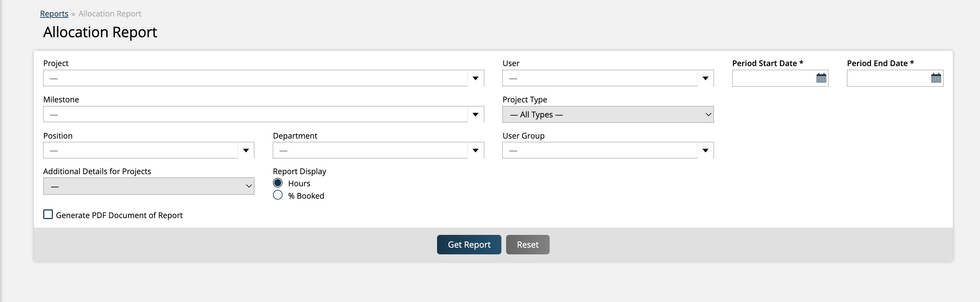The width and height of the screenshot is (980, 302).
Task: Open the Period End Date calendar picker
Action: (x=936, y=78)
